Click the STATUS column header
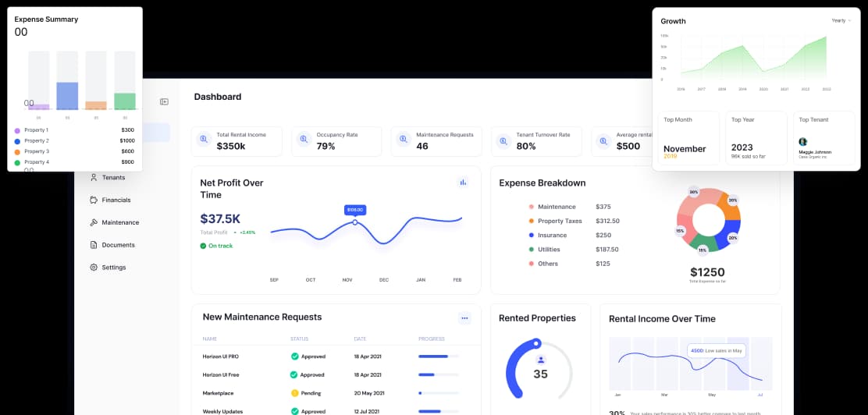The width and height of the screenshot is (868, 415). pyautogui.click(x=300, y=339)
